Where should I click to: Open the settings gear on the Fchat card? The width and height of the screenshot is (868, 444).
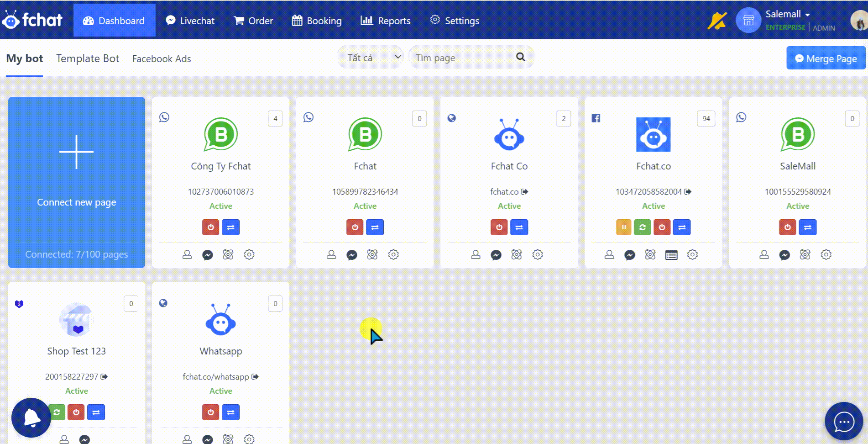coord(393,254)
